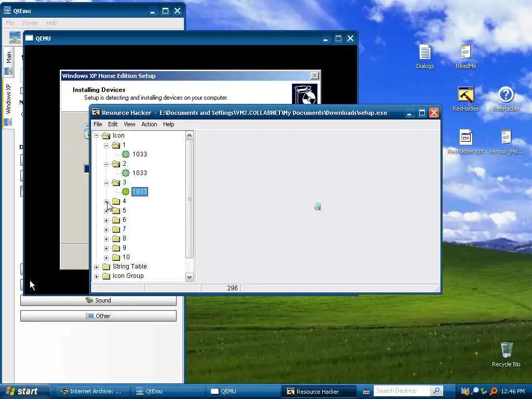
Task: Select tree folder 5
Action: coord(124,211)
